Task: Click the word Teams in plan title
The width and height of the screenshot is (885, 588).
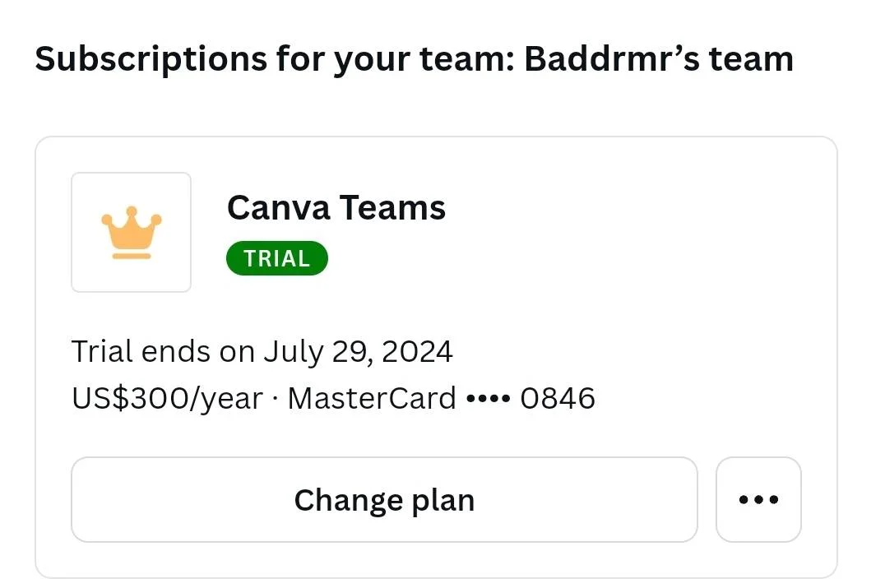Action: tap(392, 208)
